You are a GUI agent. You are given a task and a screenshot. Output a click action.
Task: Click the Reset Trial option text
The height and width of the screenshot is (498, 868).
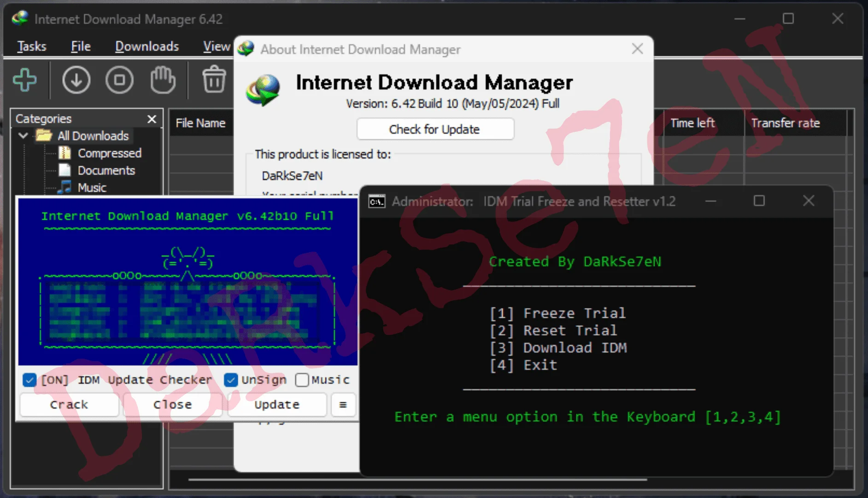(x=570, y=330)
